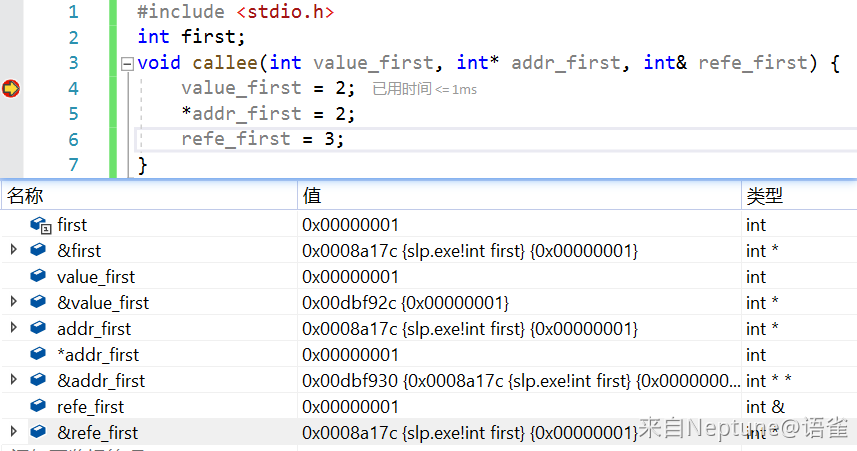This screenshot has height=451, width=857.
Task: Click the cube icon beside &value_first
Action: [x=38, y=302]
